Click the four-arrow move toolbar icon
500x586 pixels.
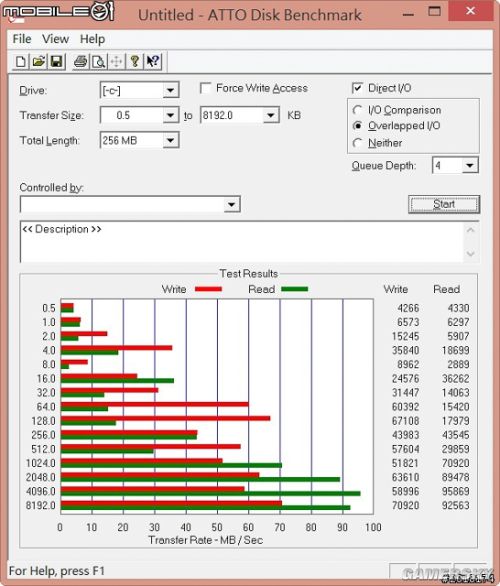coord(117,61)
